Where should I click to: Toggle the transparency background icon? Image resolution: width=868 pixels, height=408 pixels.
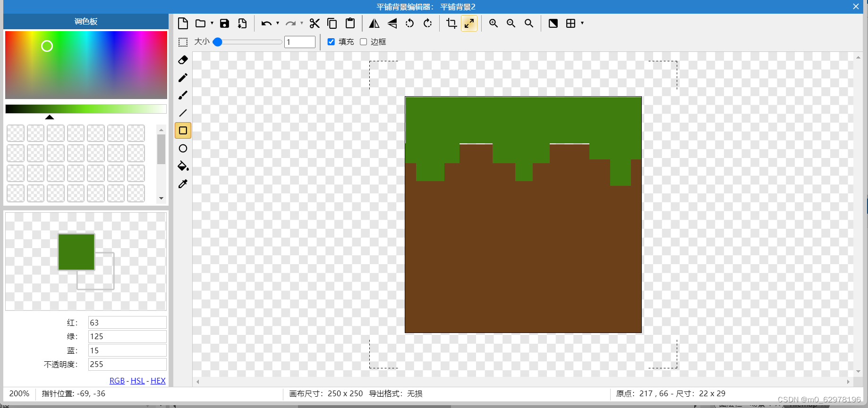coord(553,23)
